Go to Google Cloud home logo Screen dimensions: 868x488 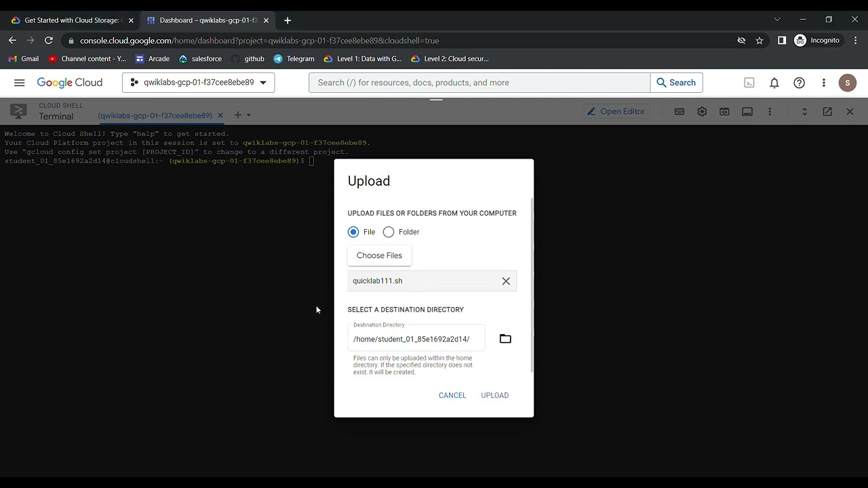tap(70, 83)
